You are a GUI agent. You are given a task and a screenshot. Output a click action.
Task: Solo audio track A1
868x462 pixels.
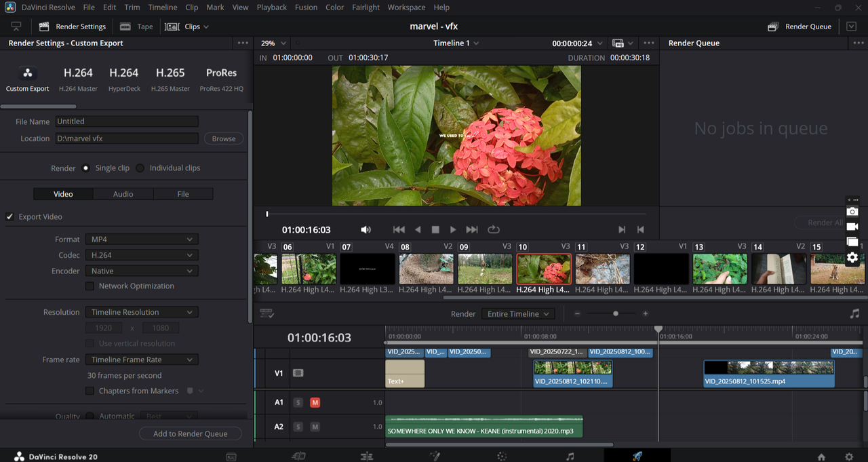coord(298,403)
